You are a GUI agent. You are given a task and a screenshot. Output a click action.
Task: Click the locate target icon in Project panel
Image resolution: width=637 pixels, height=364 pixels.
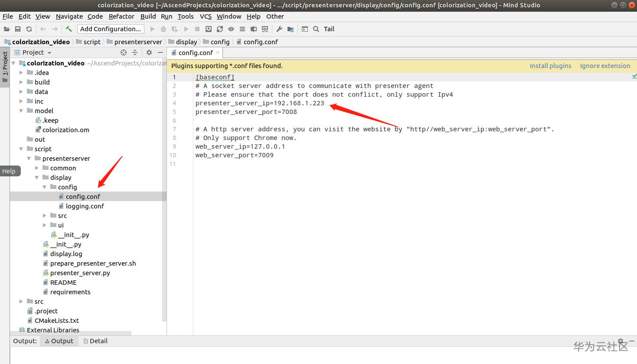124,52
